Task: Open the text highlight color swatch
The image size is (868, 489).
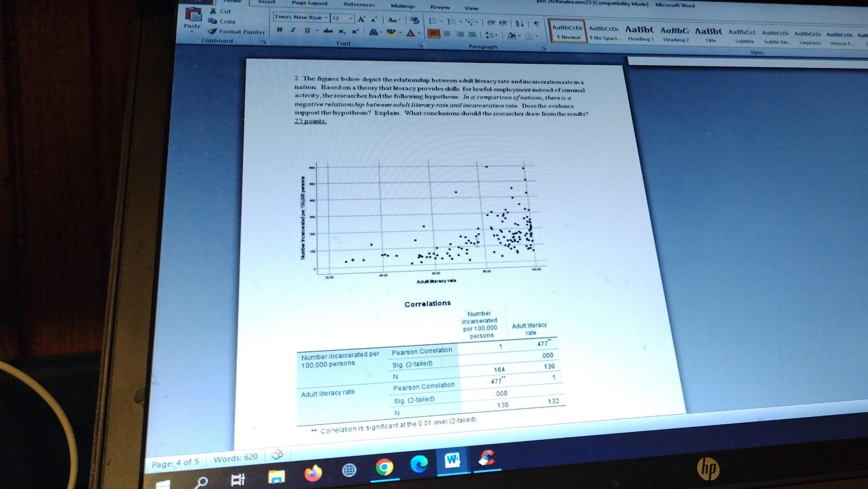Action: [x=391, y=33]
